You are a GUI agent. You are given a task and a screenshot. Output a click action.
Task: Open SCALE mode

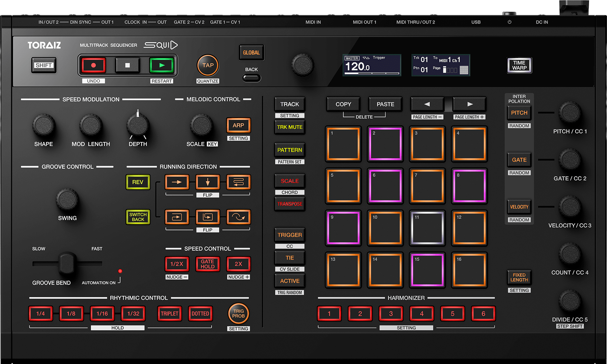(290, 181)
